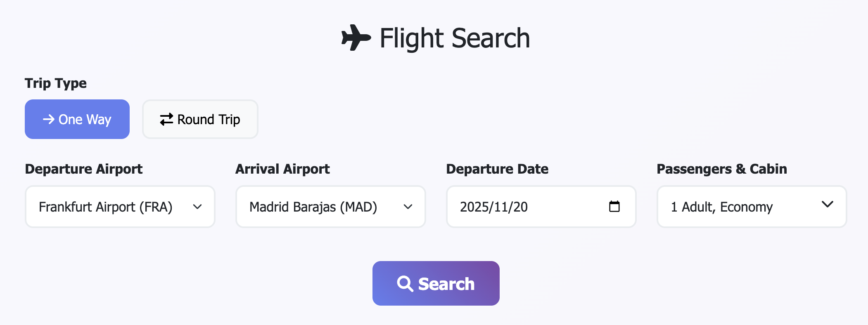The image size is (868, 325).
Task: Click the airplane icon in the title
Action: coord(356,38)
